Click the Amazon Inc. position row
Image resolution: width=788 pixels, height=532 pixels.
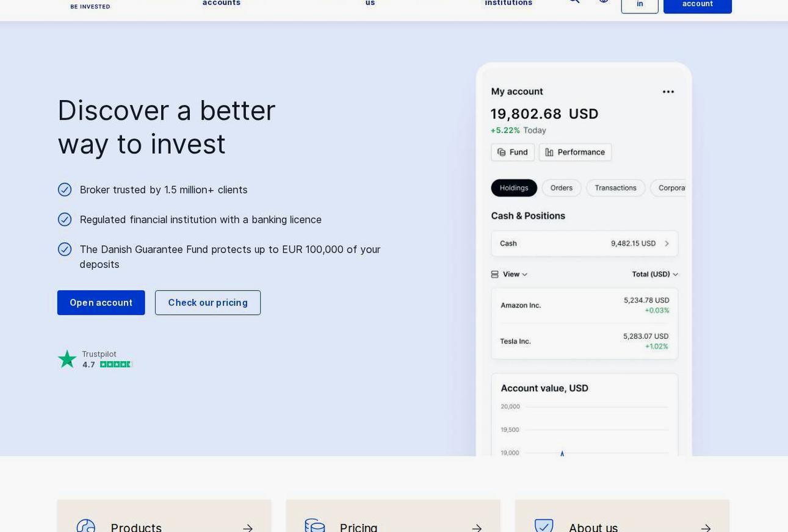tap(585, 306)
